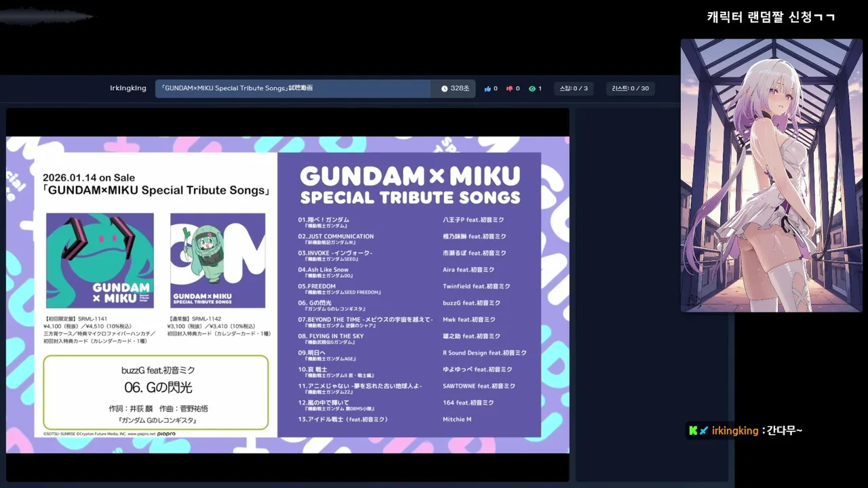The width and height of the screenshot is (868, 488).
Task: Click the thumbs-down dislike icon
Action: 509,89
